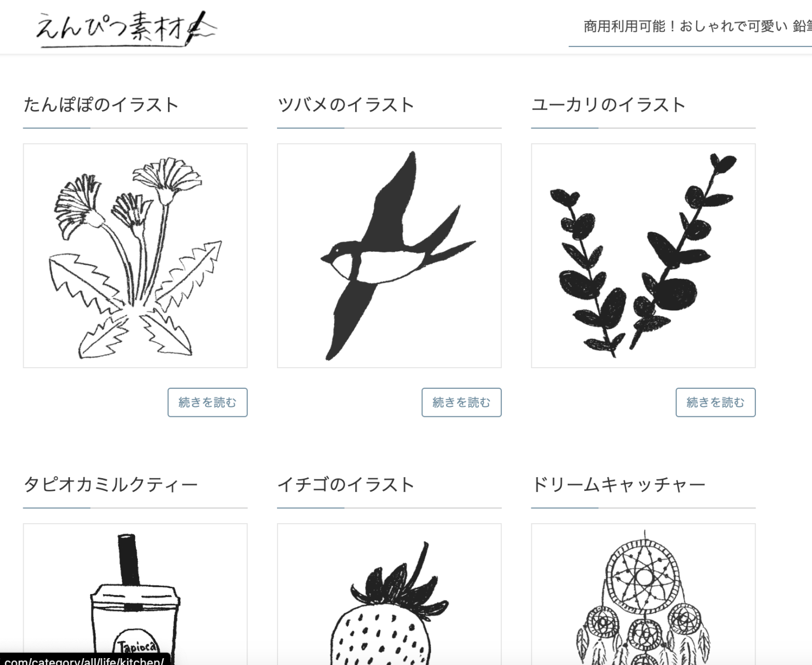Viewport: 812px width, 665px height.
Task: Open the dream catcher illustration thumbnail
Action: tap(643, 594)
